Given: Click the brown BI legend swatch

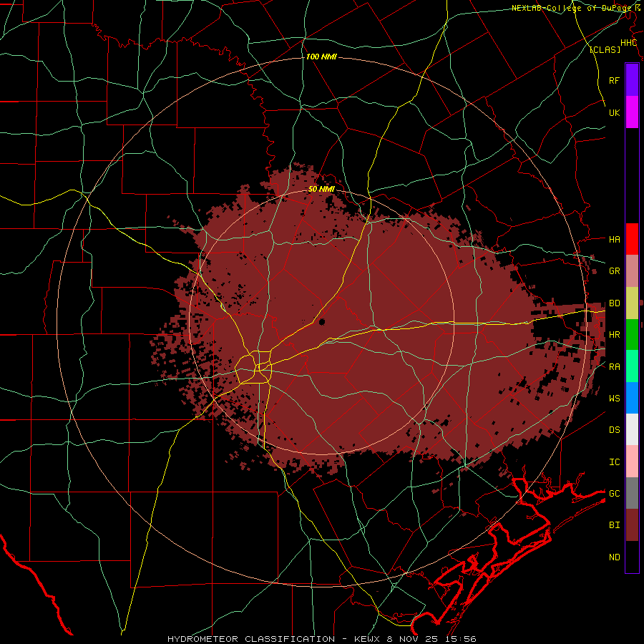Looking at the screenshot, I should (632, 525).
